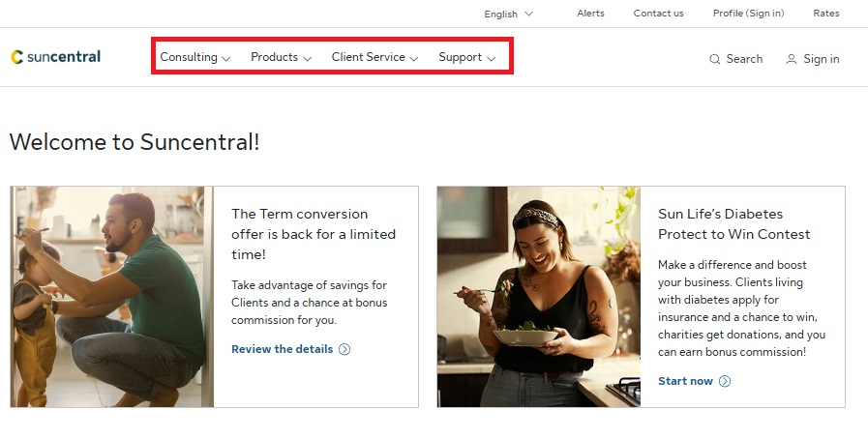Click the circled arrow next to Review the details
Viewport: 868px width, 439px height.
tap(344, 349)
